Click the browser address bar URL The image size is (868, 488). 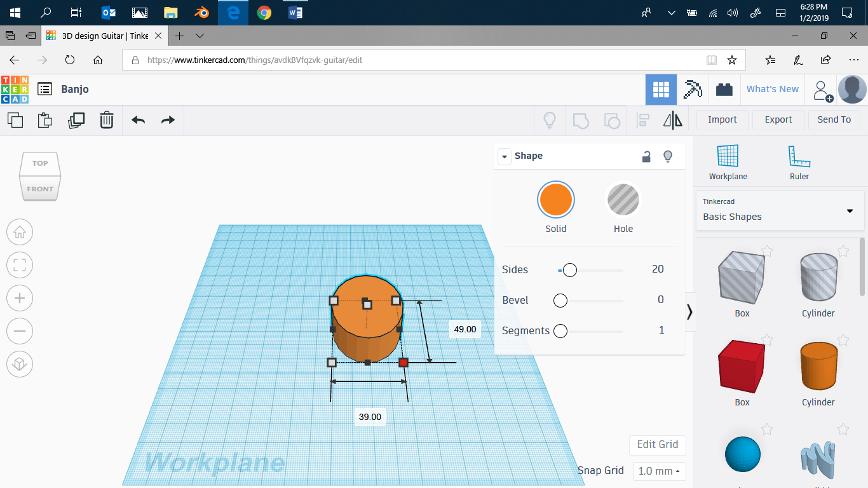pyautogui.click(x=255, y=60)
